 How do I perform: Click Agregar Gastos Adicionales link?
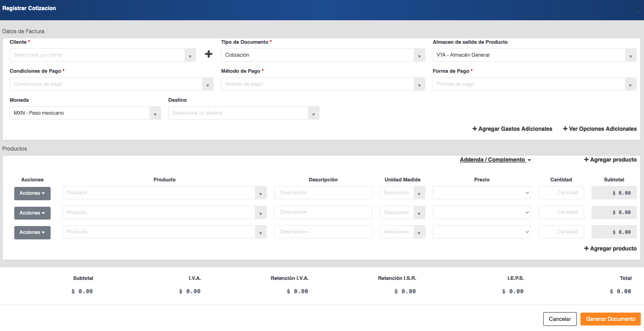[512, 129]
